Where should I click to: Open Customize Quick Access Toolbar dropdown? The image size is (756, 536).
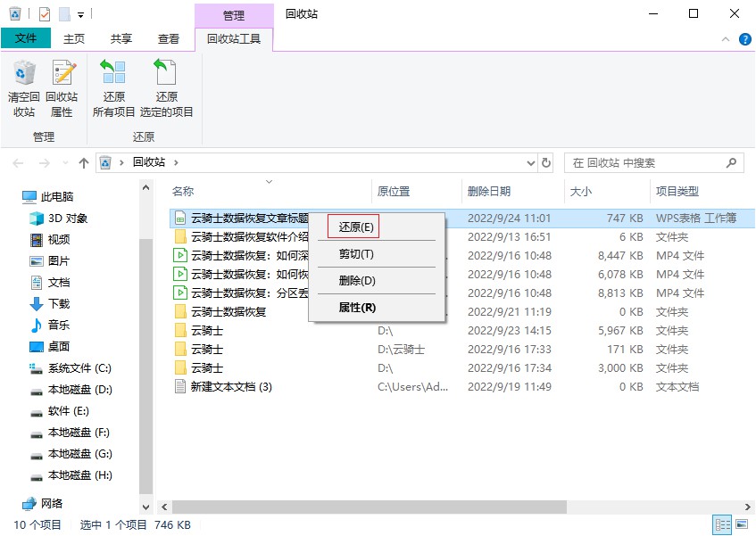pos(81,15)
